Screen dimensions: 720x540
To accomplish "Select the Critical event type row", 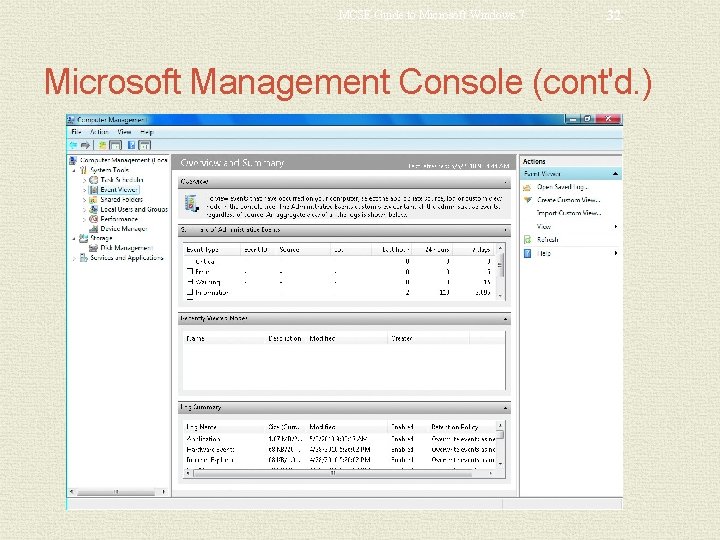I will (340, 262).
